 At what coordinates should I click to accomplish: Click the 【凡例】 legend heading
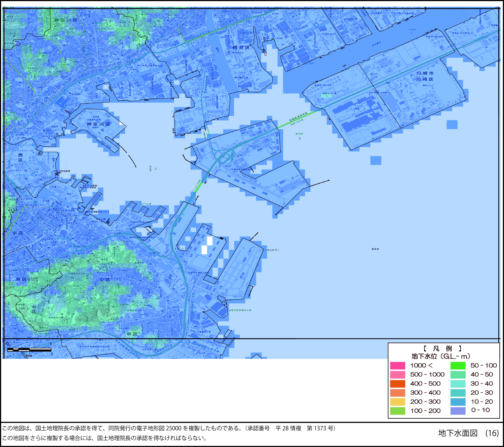(x=443, y=349)
